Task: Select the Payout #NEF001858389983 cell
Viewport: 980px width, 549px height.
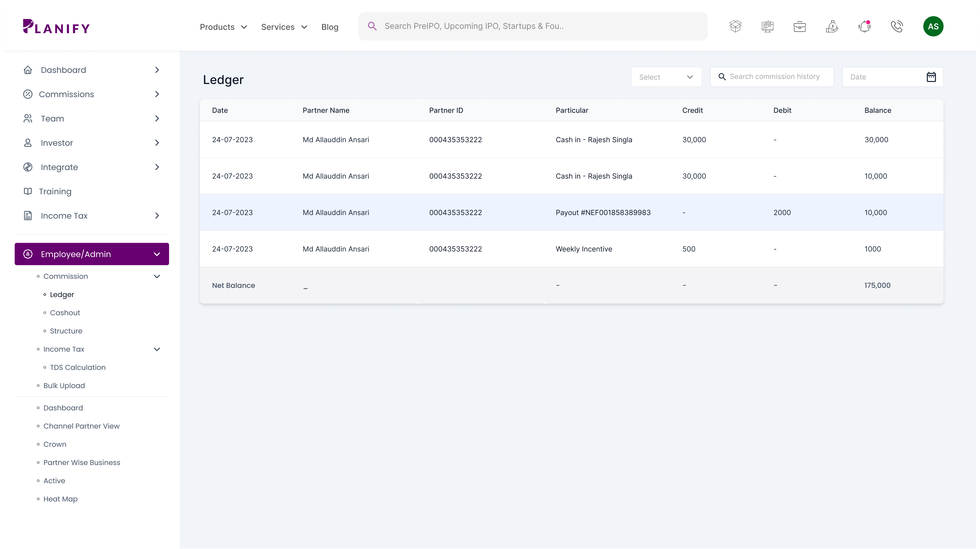Action: tap(603, 213)
